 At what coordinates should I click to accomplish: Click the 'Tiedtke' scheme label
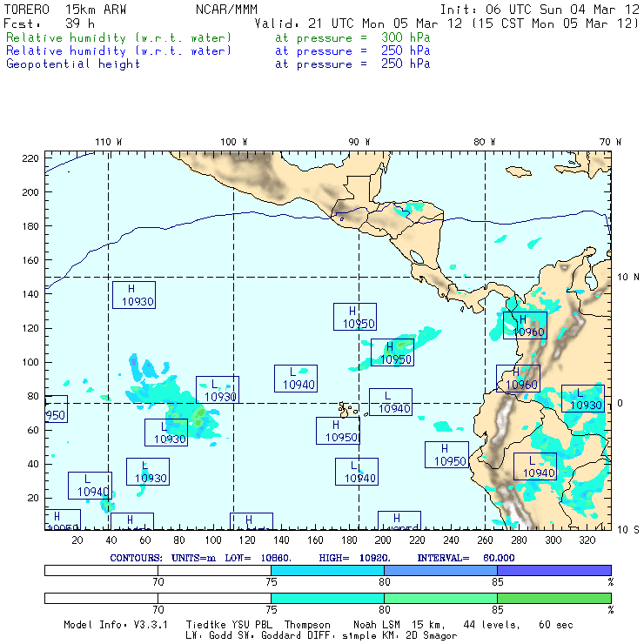click(205, 625)
